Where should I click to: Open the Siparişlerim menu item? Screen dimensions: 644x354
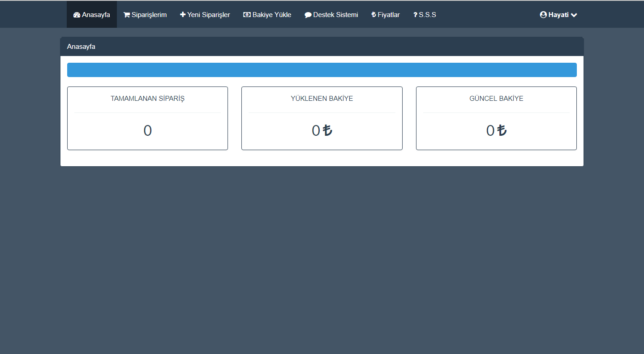145,14
